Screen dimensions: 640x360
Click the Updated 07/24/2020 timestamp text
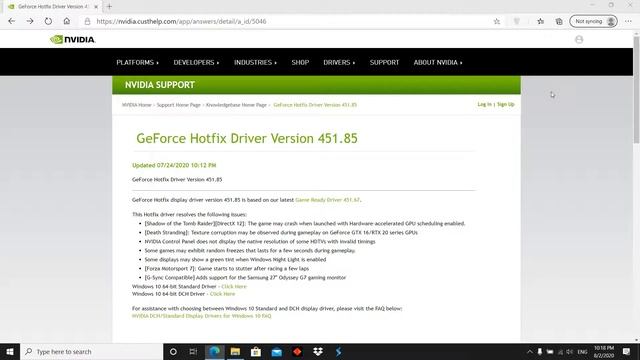[174, 165]
